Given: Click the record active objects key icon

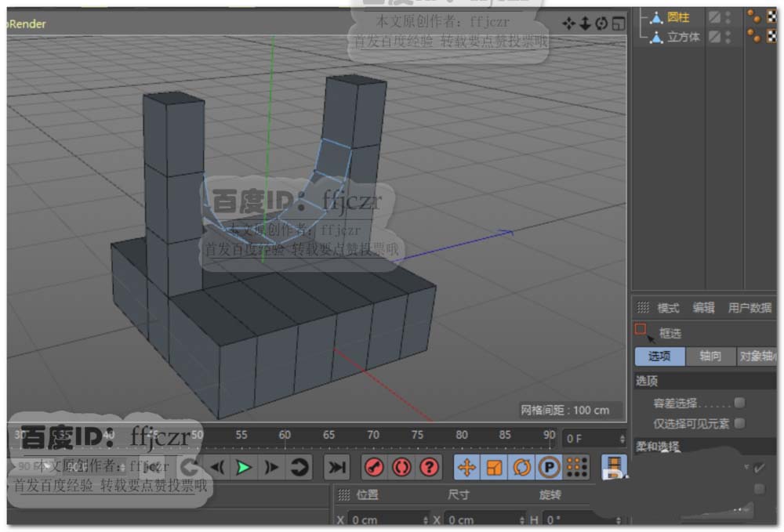Looking at the screenshot, I should click(x=375, y=468).
